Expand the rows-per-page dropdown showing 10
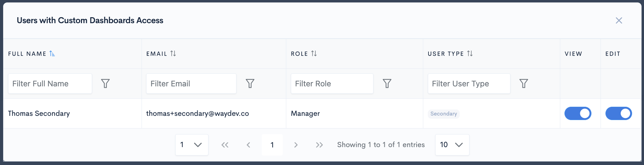The width and height of the screenshot is (644, 165). click(452, 145)
